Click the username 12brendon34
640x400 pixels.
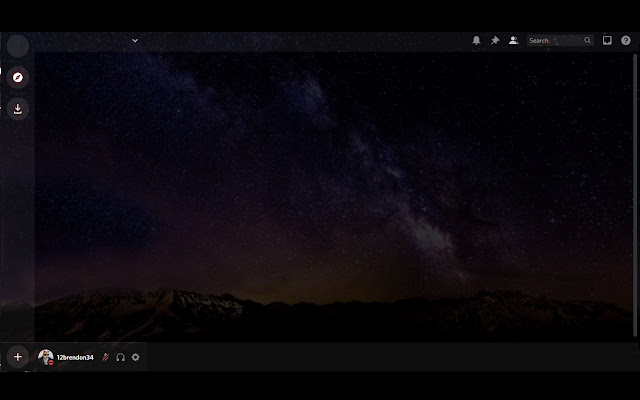[75, 358]
